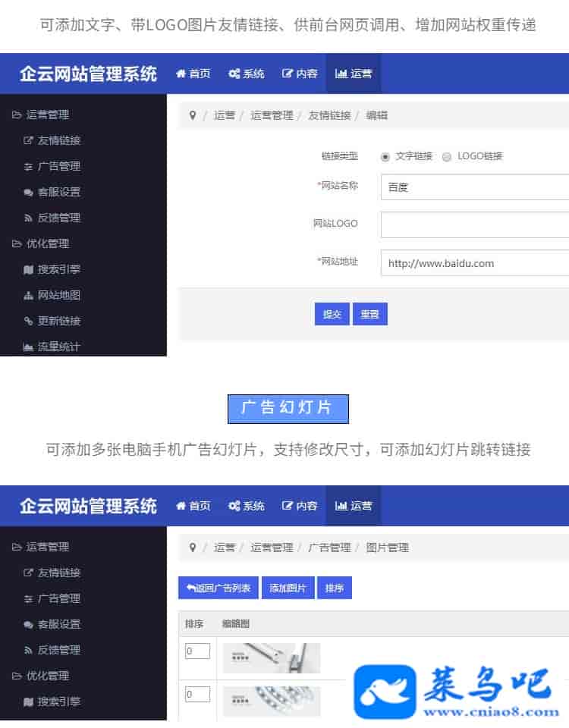The height and width of the screenshot is (728, 569).
Task: Open 搜索引擎 icon in friend-link edit screen sidebar
Action: tap(28, 269)
